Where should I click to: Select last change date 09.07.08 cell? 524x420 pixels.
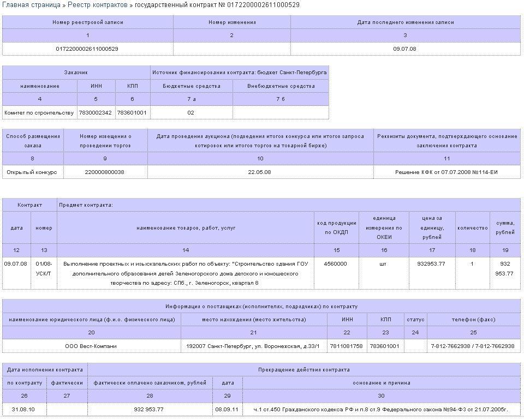[x=404, y=49]
